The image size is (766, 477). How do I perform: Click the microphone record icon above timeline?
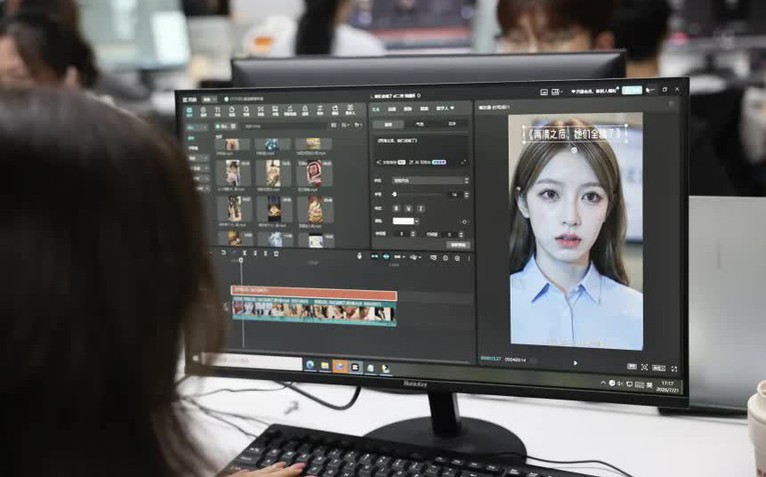(360, 256)
